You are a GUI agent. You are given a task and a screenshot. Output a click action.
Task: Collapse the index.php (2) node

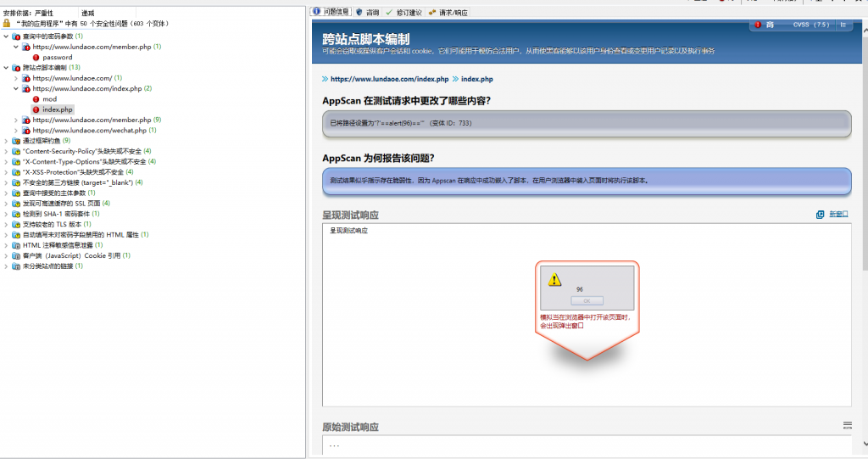16,89
